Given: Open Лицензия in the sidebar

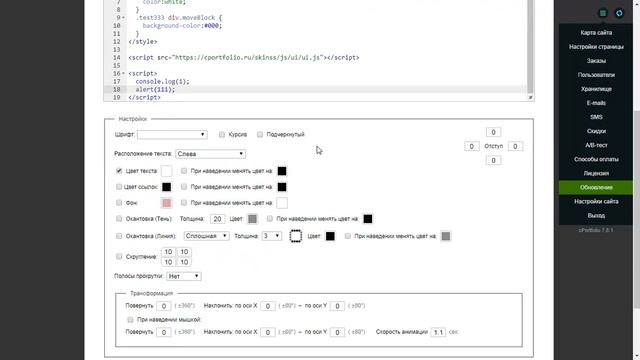Looking at the screenshot, I should click(596, 173).
